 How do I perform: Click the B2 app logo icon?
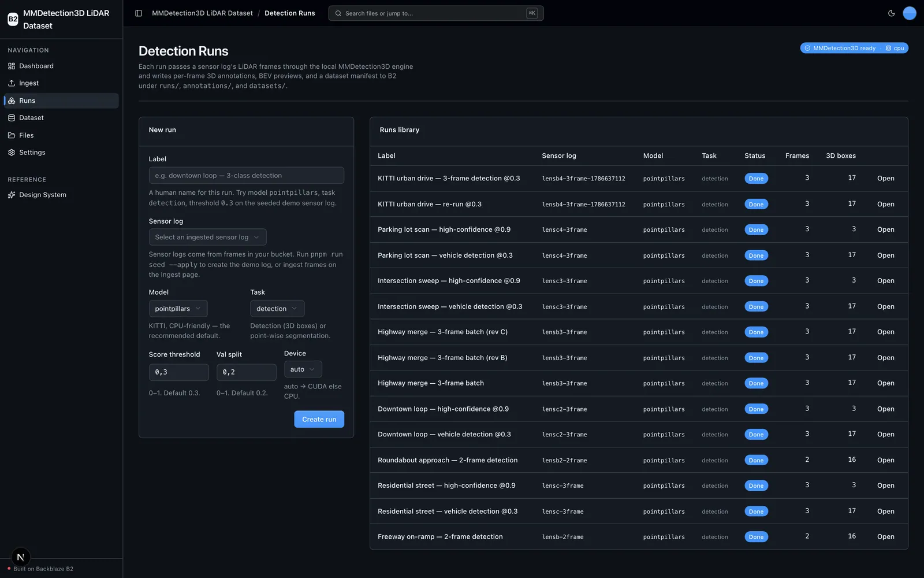click(13, 19)
